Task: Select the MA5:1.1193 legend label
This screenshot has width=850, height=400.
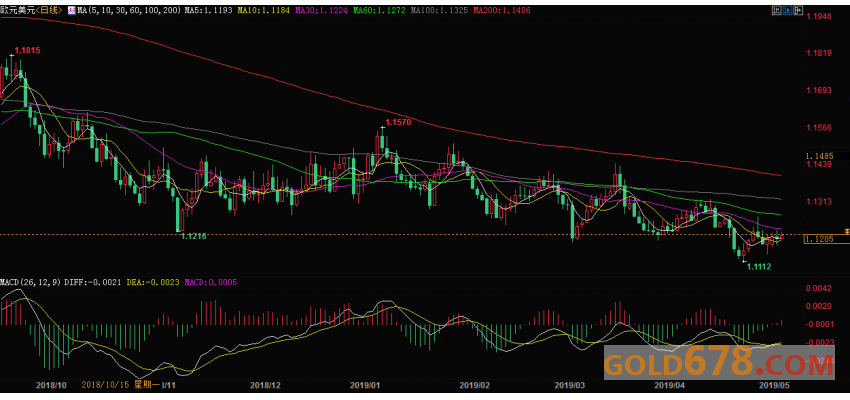Action: tap(209, 10)
